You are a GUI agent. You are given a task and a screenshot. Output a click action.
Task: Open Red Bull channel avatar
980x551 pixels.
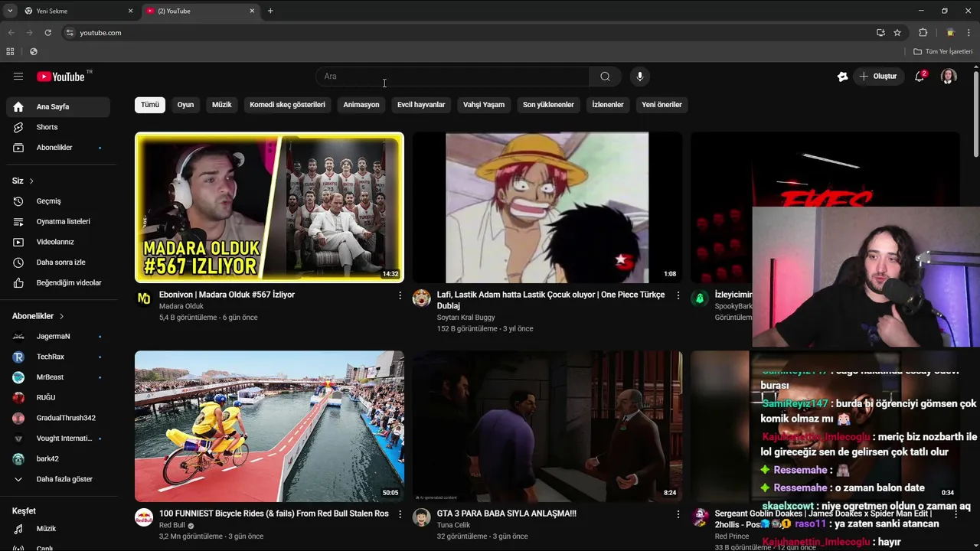tap(144, 517)
